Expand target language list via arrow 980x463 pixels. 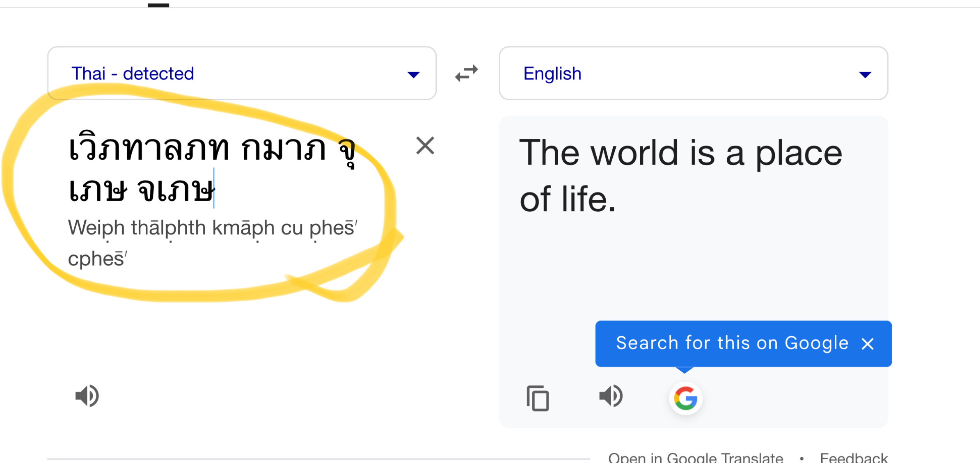[865, 75]
